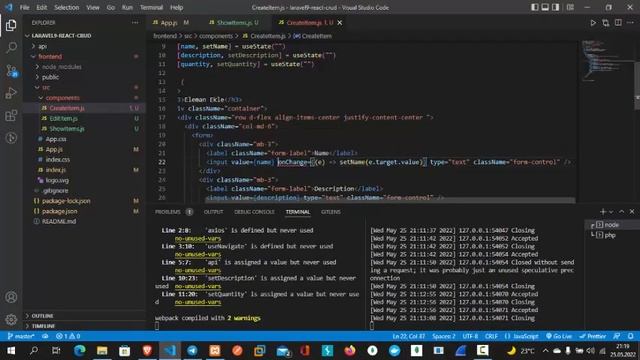Open App.css in the explorer

click(x=56, y=139)
